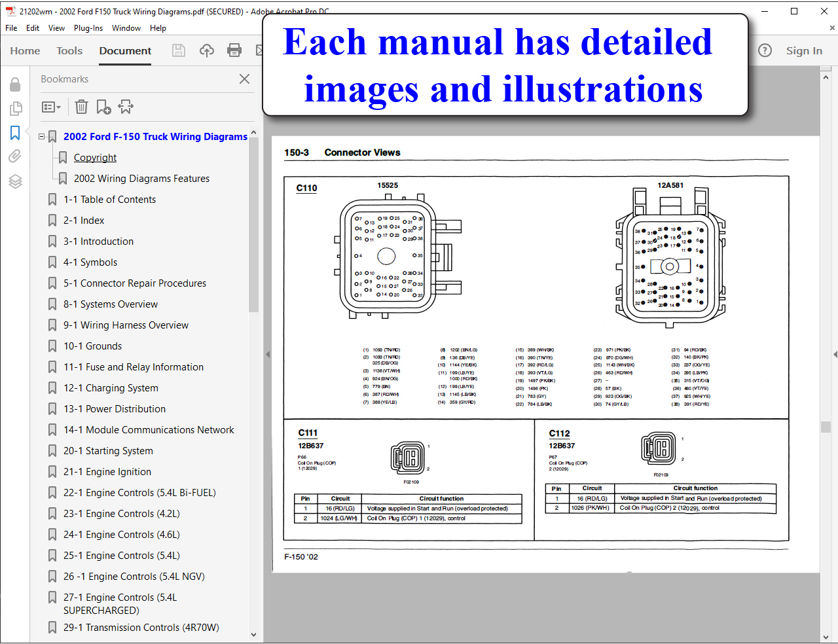
Task: Go to 4-1 Symbols bookmark
Action: tap(90, 262)
